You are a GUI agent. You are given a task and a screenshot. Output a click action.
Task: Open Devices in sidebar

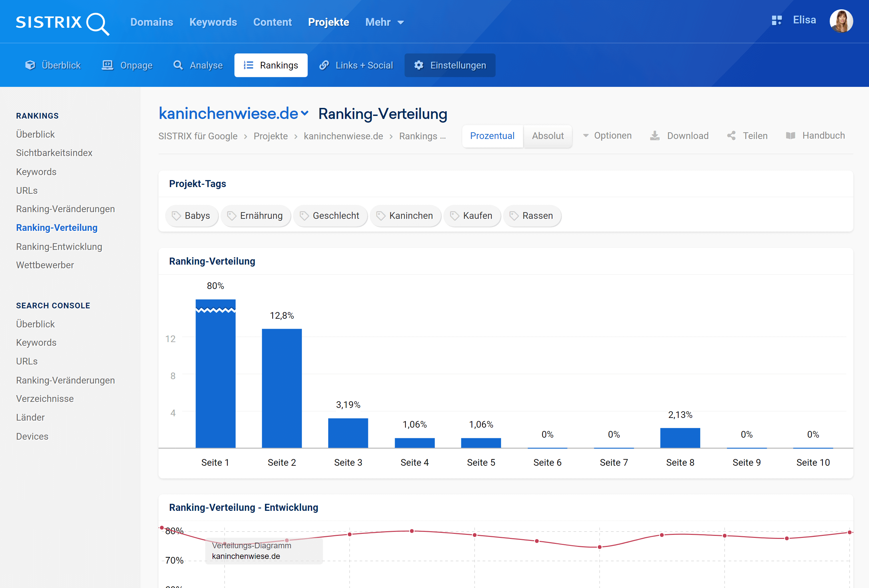point(32,436)
